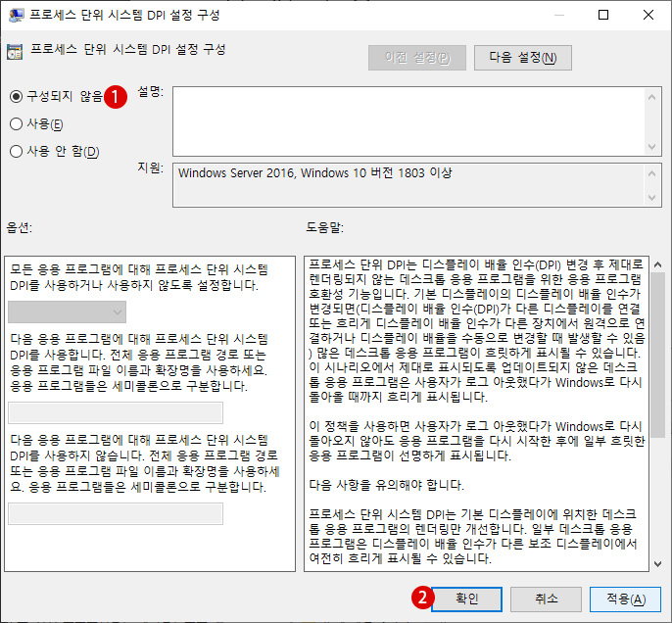Click the '옵션:' label

pyautogui.click(x=20, y=227)
